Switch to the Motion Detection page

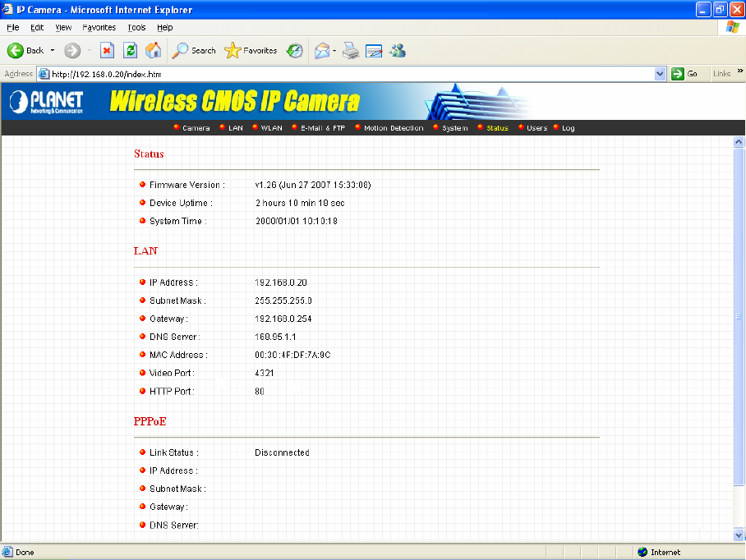(393, 128)
